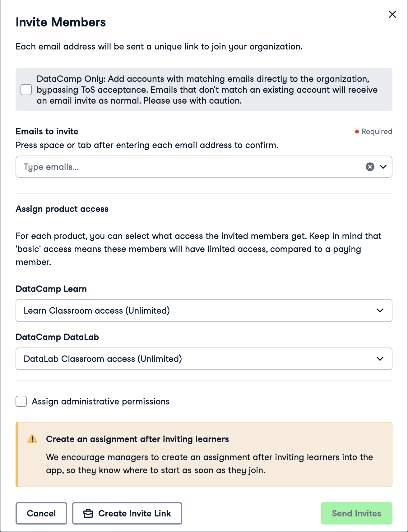This screenshot has height=532, width=408.
Task: Close the Invite Members dialog
Action: click(392, 14)
